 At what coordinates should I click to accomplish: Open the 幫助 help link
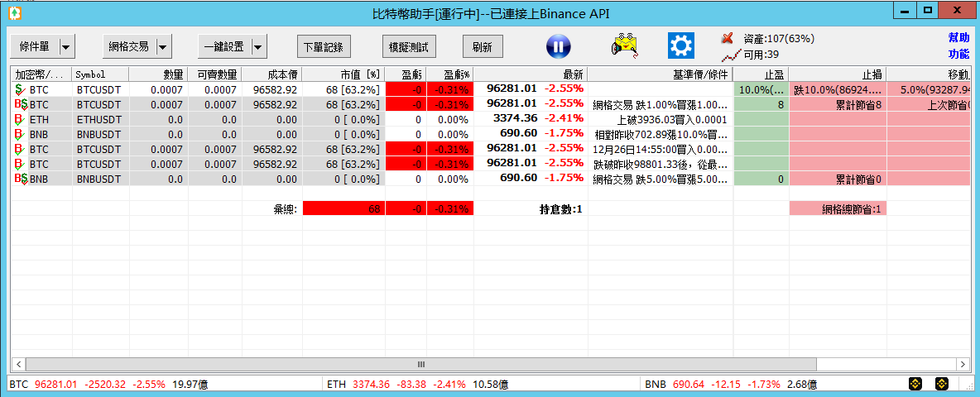coord(958,37)
